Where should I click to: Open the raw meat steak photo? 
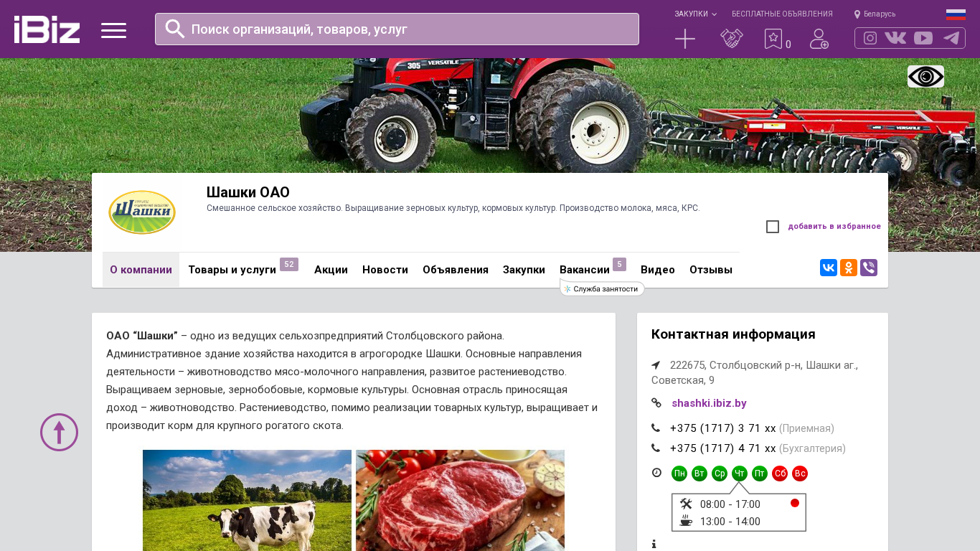pyautogui.click(x=460, y=500)
